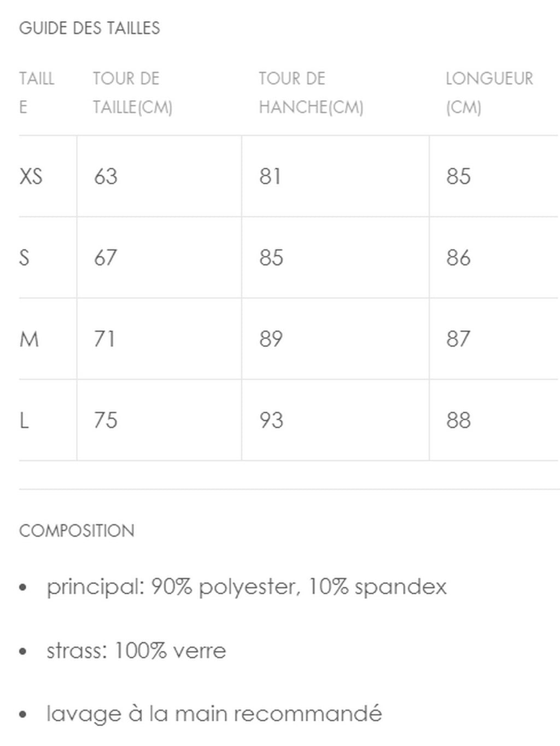Click the 93 hip value for L
Image resolution: width=560 pixels, height=746 pixels.
pyautogui.click(x=271, y=420)
